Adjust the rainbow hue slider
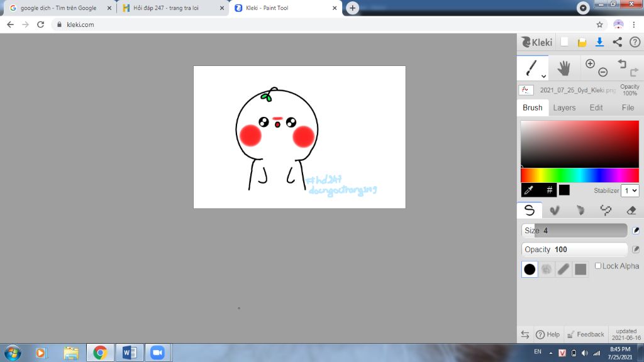The image size is (644, 362). coord(579,175)
